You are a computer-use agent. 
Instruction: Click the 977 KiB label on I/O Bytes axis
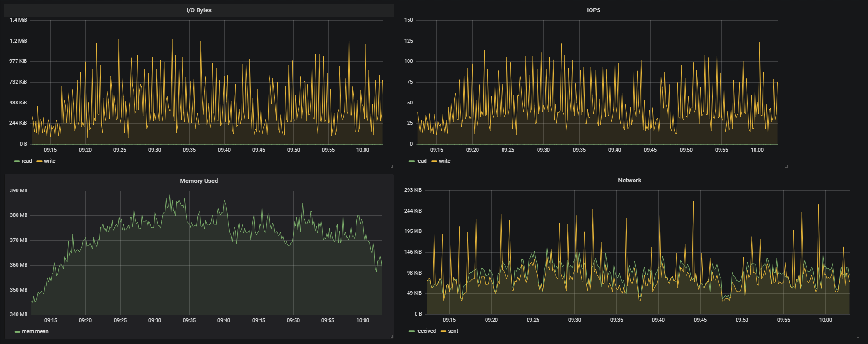18,61
